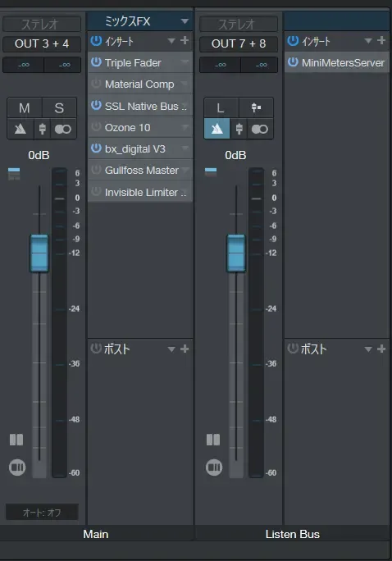Click the round meter icon below Main fader

point(17,467)
